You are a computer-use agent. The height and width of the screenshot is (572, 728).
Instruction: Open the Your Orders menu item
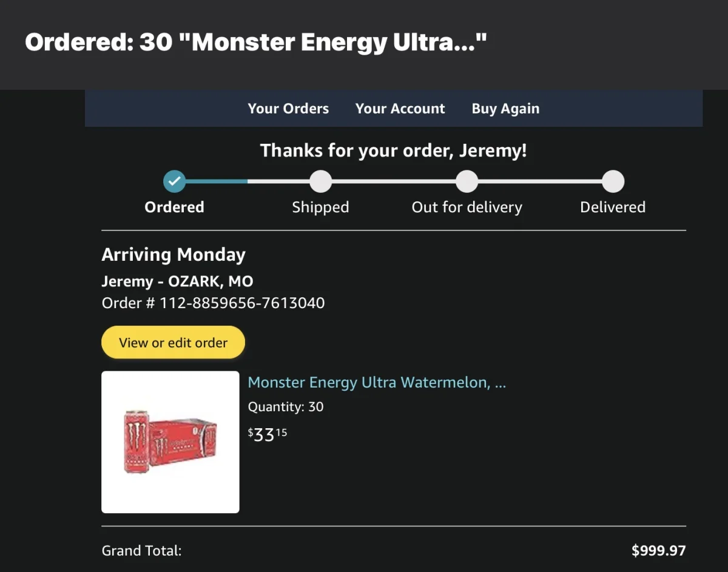tap(288, 109)
